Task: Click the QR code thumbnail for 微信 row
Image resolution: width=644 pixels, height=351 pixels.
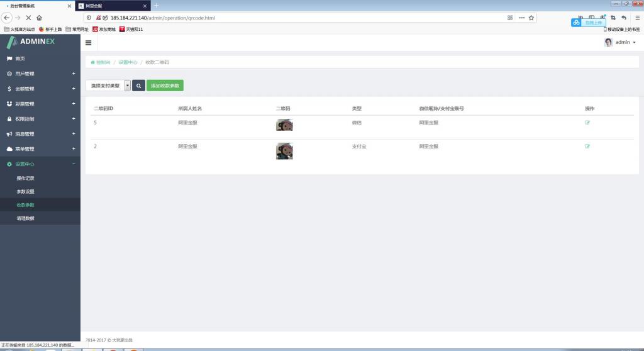Action: [x=284, y=125]
